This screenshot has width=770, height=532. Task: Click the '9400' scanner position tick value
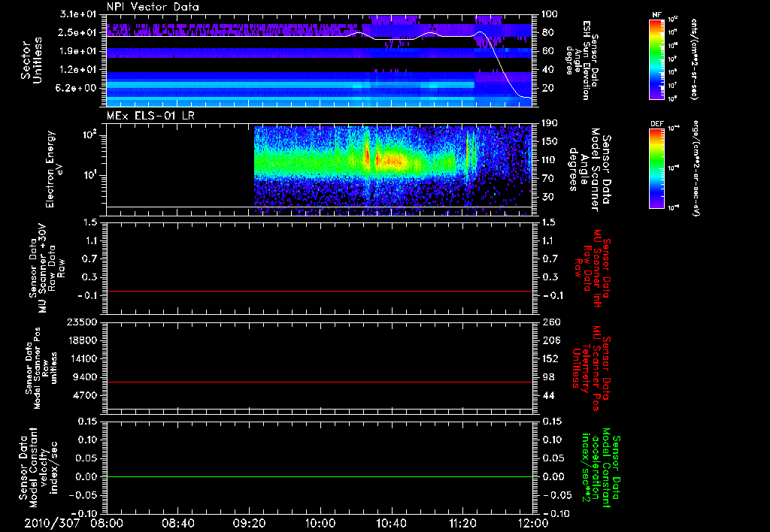[85, 377]
